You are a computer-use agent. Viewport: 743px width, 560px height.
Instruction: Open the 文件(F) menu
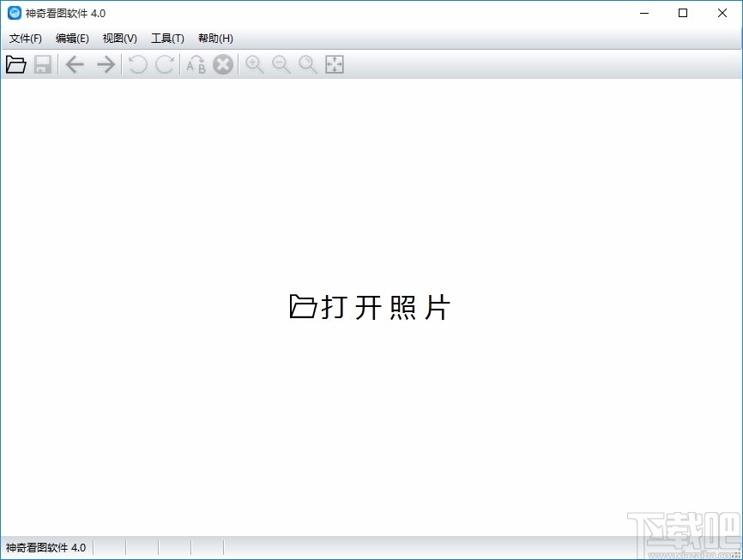click(x=25, y=39)
